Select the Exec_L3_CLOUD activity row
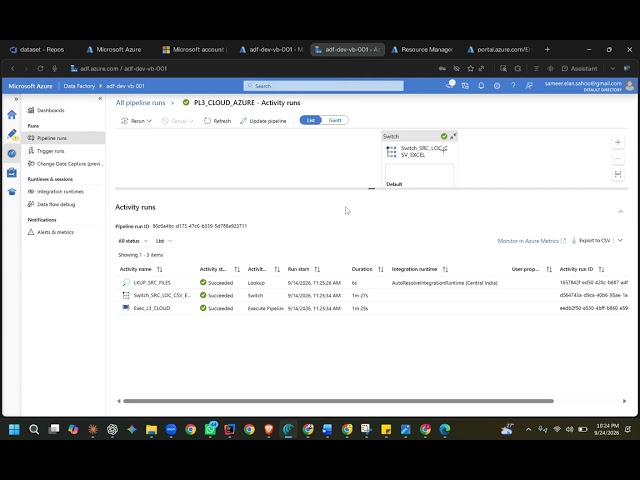640x480 pixels. coord(371,308)
